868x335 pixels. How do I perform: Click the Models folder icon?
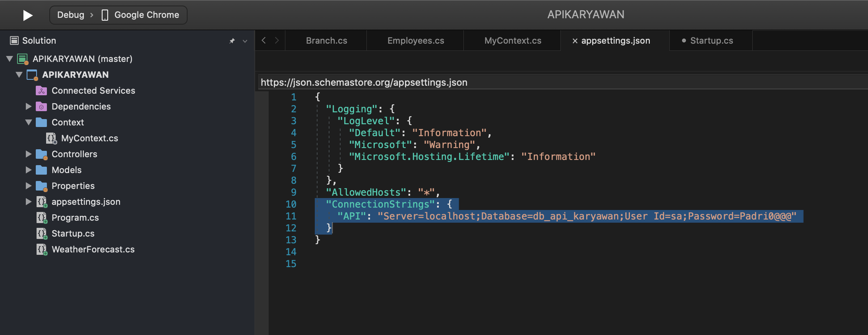(x=41, y=170)
